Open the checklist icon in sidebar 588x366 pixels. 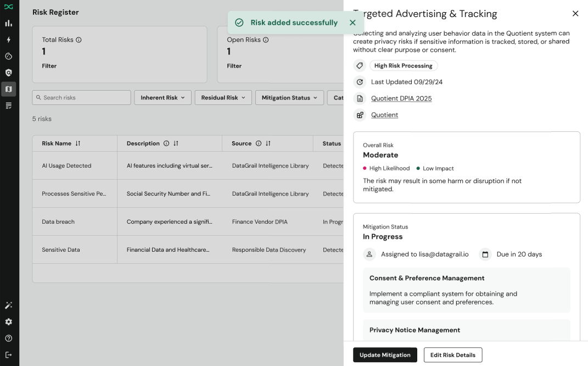tap(8, 105)
